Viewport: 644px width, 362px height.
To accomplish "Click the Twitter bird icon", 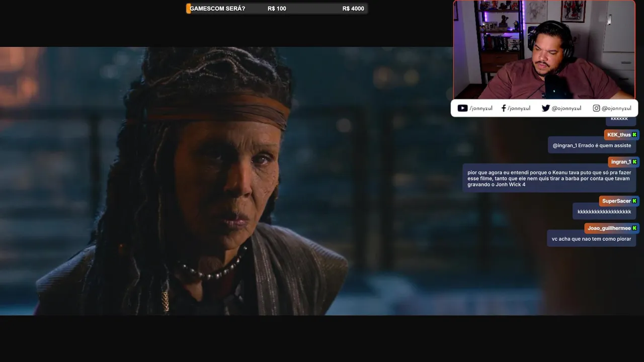I will (545, 108).
